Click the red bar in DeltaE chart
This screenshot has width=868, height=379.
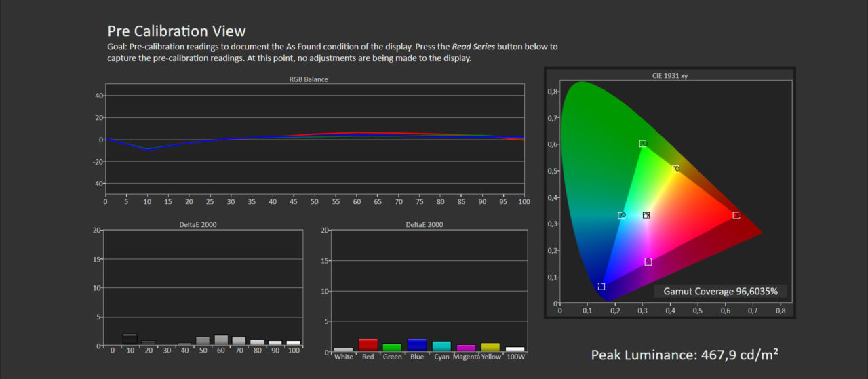point(368,345)
